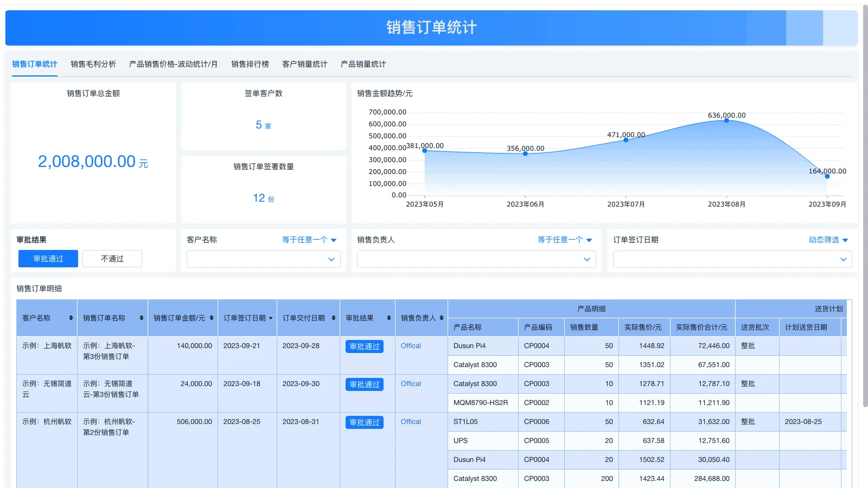Click the 72,446.00 subtotal cell
The height and width of the screenshot is (488, 868).
pos(703,346)
